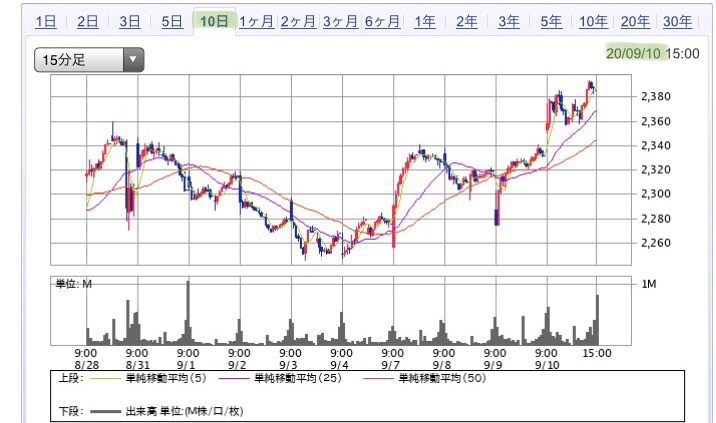Click the green moving average legend line
716x423 pixels.
(105, 378)
